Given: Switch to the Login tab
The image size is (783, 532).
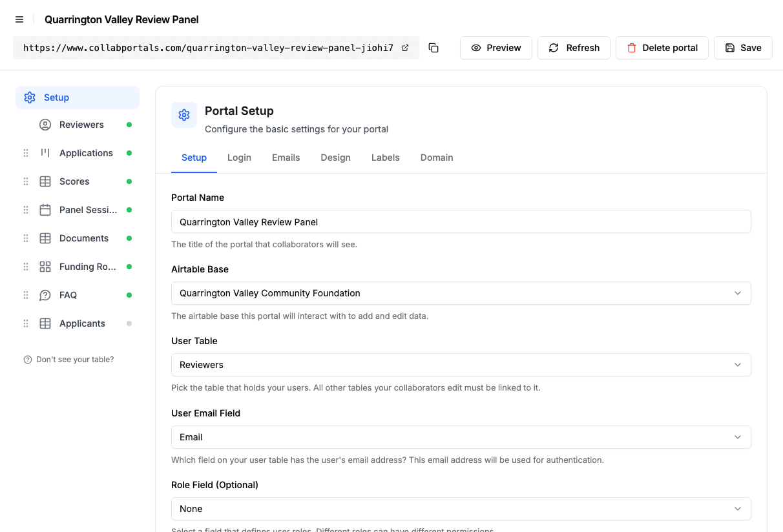Looking at the screenshot, I should (239, 158).
